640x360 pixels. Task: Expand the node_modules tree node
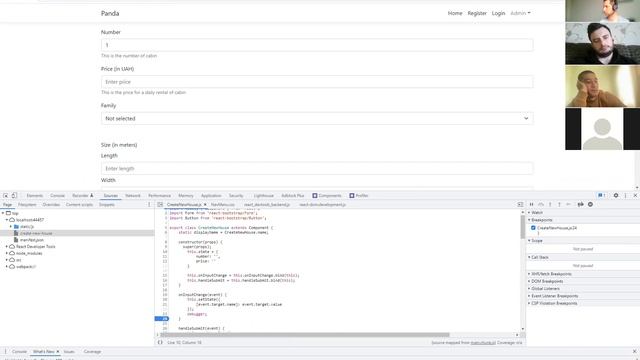[x=7, y=253]
